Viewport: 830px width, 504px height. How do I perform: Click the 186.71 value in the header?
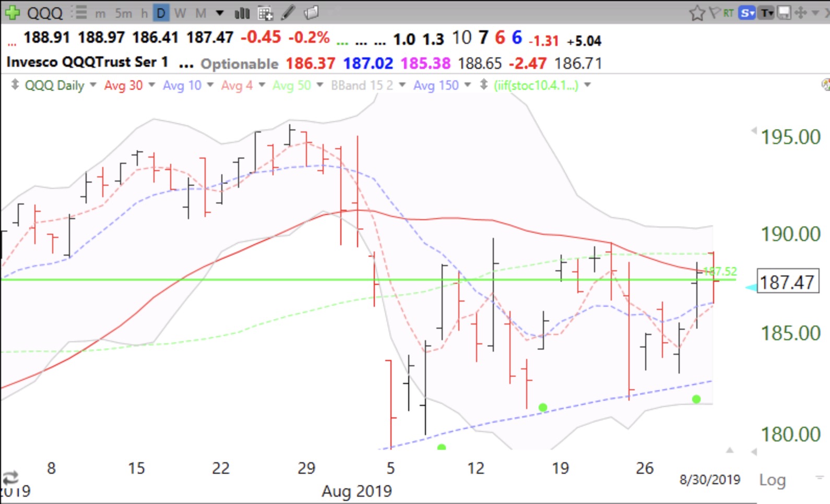click(578, 64)
